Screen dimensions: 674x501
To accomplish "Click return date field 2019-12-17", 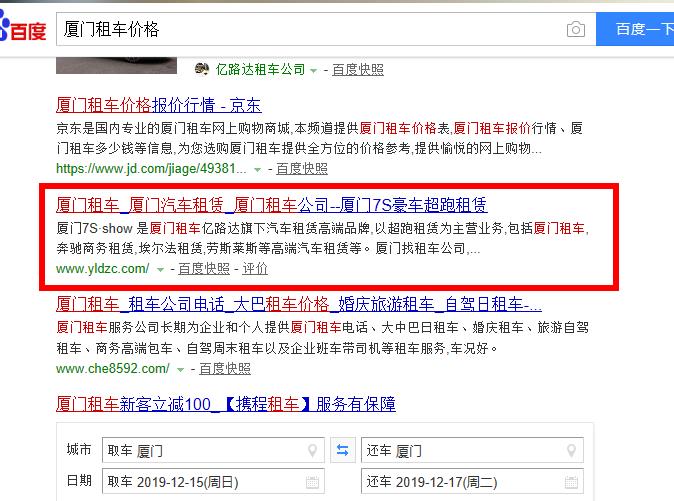I will click(x=472, y=481).
